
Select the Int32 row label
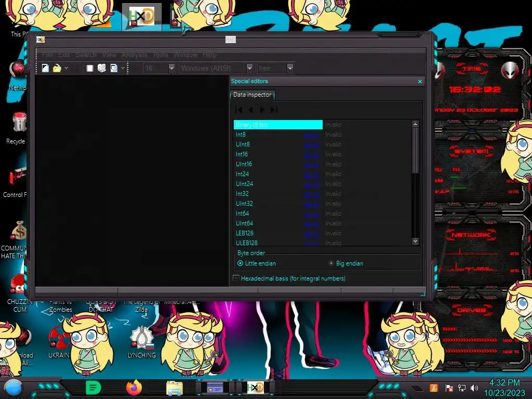pyautogui.click(x=242, y=194)
